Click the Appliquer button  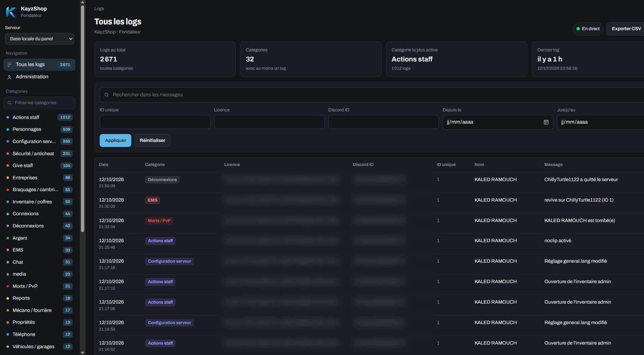[115, 140]
